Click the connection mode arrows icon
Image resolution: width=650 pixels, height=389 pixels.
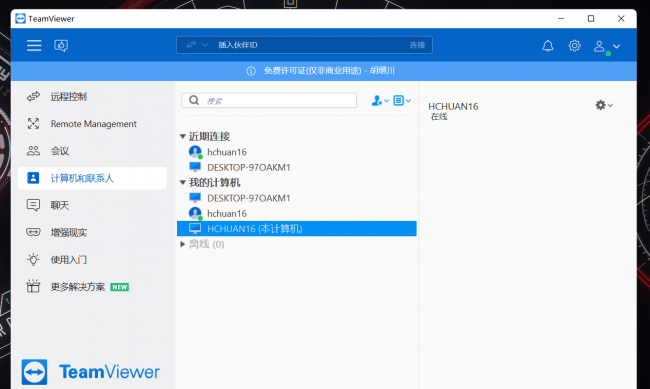click(x=191, y=45)
